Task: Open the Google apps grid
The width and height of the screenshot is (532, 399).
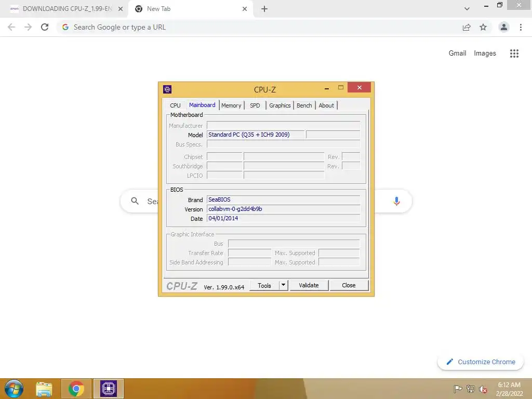Action: coord(514,54)
